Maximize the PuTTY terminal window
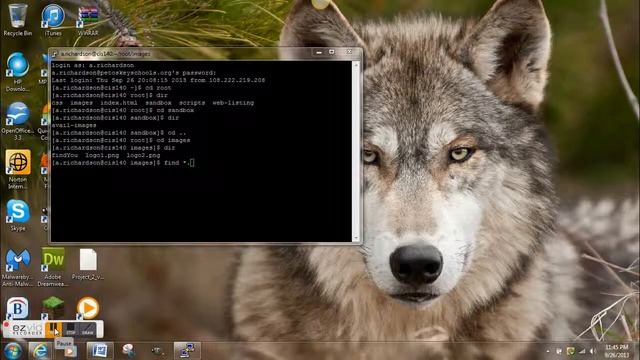This screenshot has width=640, height=360. [332, 52]
